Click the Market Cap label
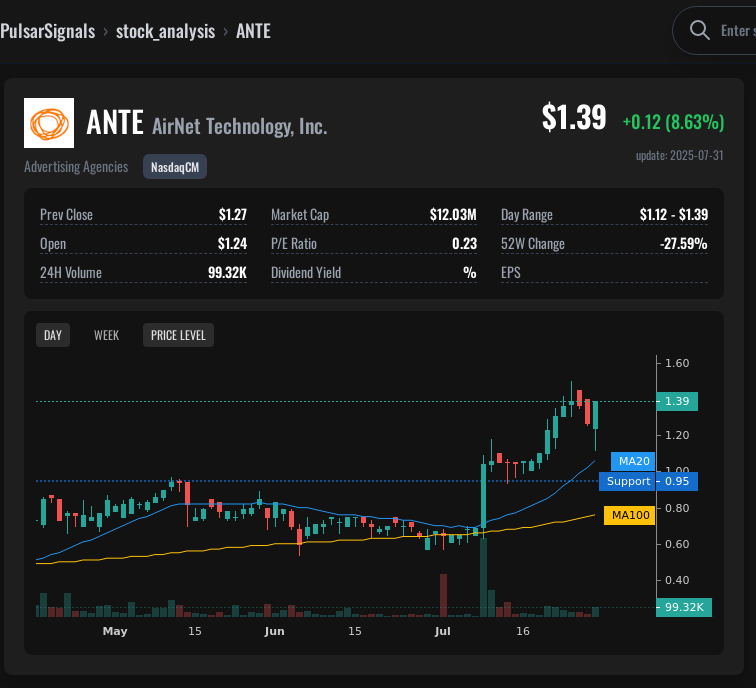Viewport: 756px width, 688px height. point(300,215)
